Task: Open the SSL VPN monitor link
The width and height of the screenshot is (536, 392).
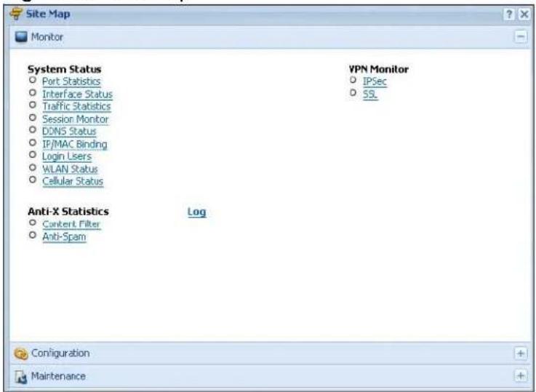Action: (370, 95)
